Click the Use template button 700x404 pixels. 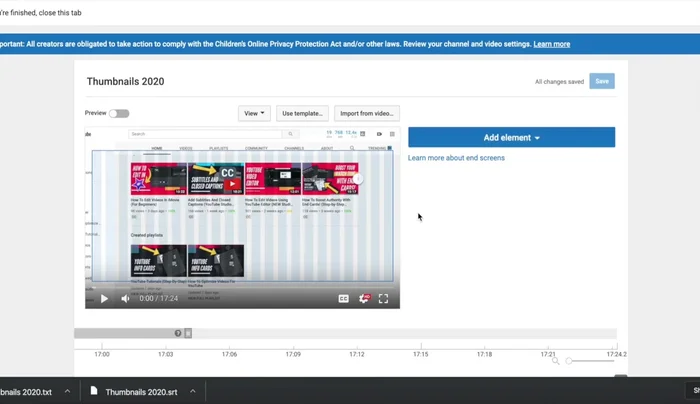pos(301,113)
